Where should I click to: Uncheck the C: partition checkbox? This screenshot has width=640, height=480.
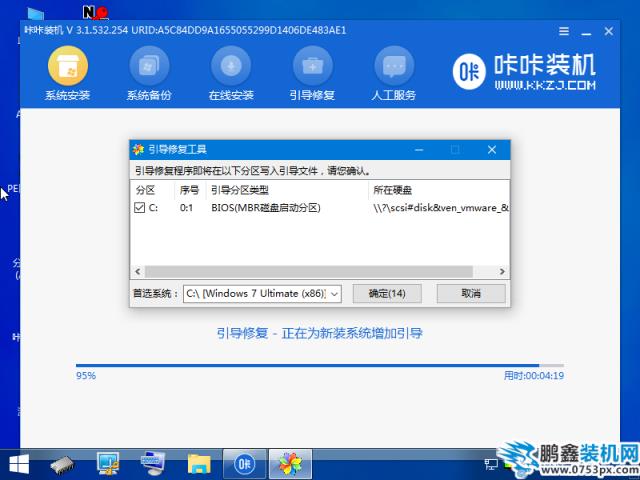pos(139,208)
